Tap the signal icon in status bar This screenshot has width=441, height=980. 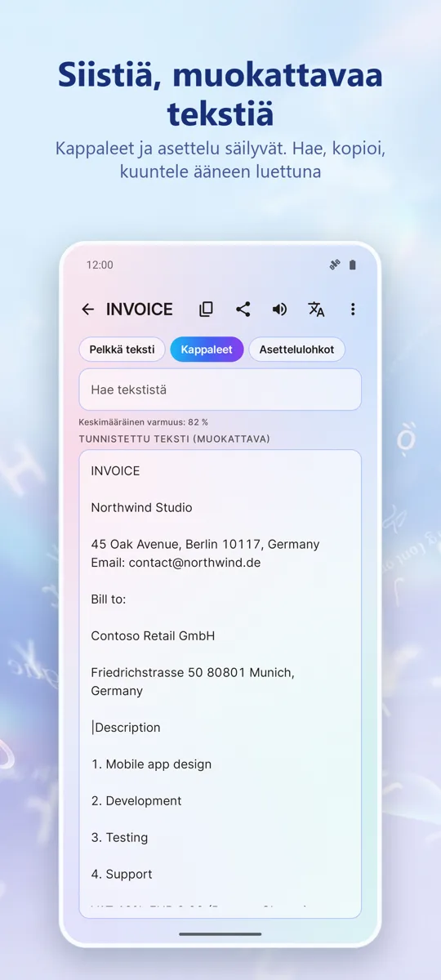point(334,265)
